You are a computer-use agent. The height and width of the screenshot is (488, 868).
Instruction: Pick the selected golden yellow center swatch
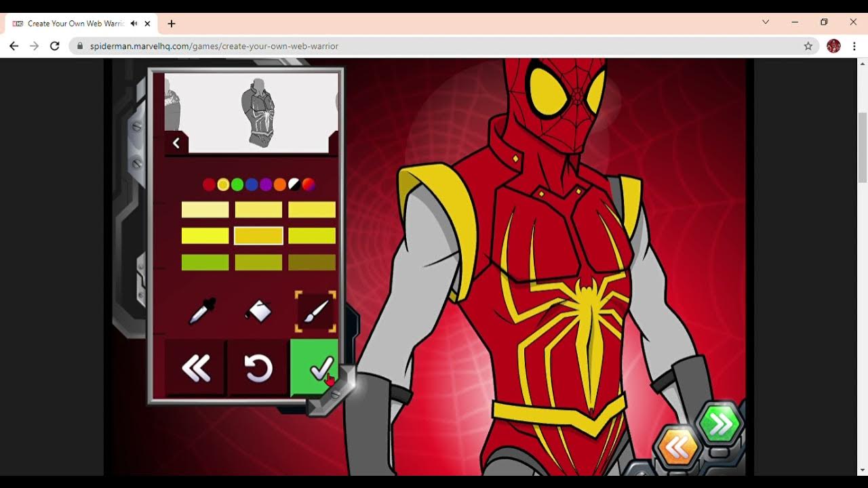point(258,236)
